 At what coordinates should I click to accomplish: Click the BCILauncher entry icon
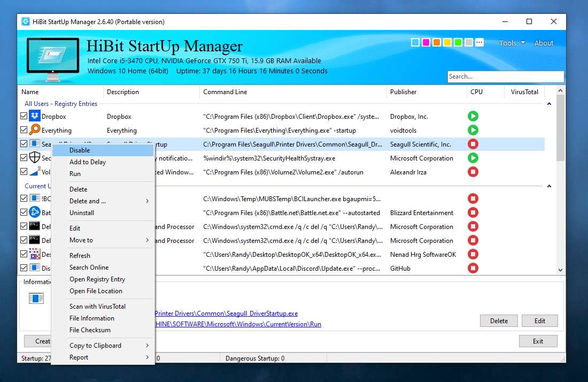pos(35,198)
